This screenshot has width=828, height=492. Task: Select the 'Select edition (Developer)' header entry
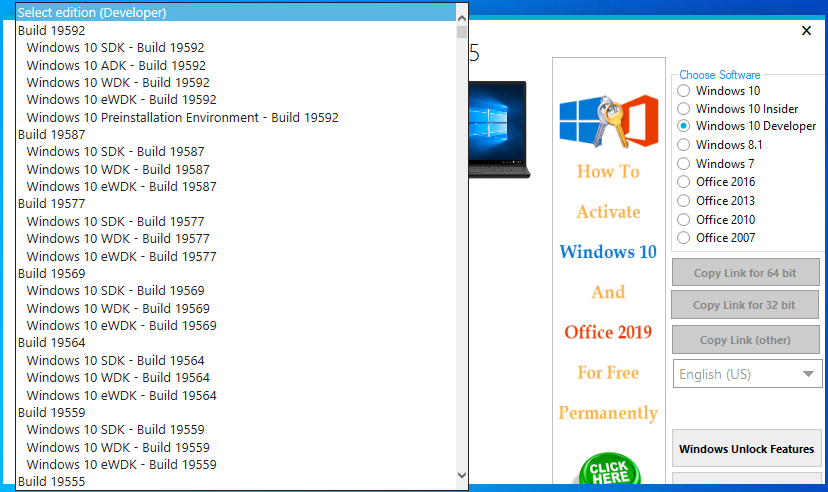(x=236, y=13)
